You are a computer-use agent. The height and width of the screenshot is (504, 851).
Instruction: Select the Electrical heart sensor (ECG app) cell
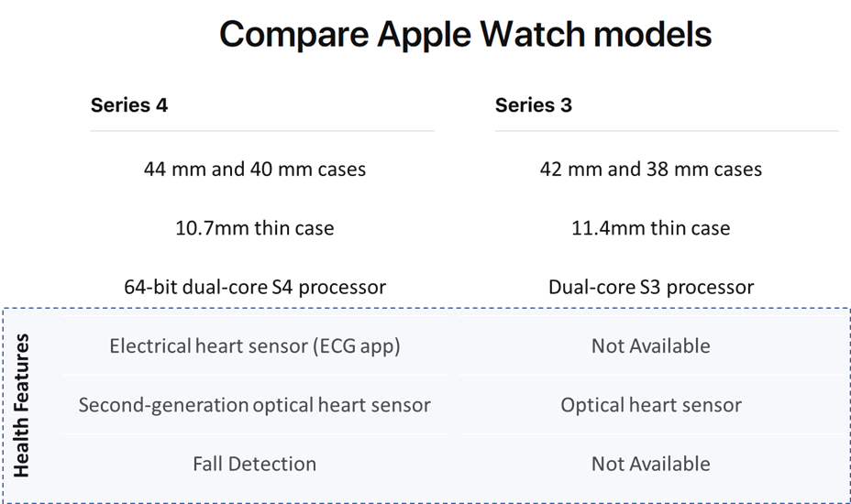click(x=255, y=345)
